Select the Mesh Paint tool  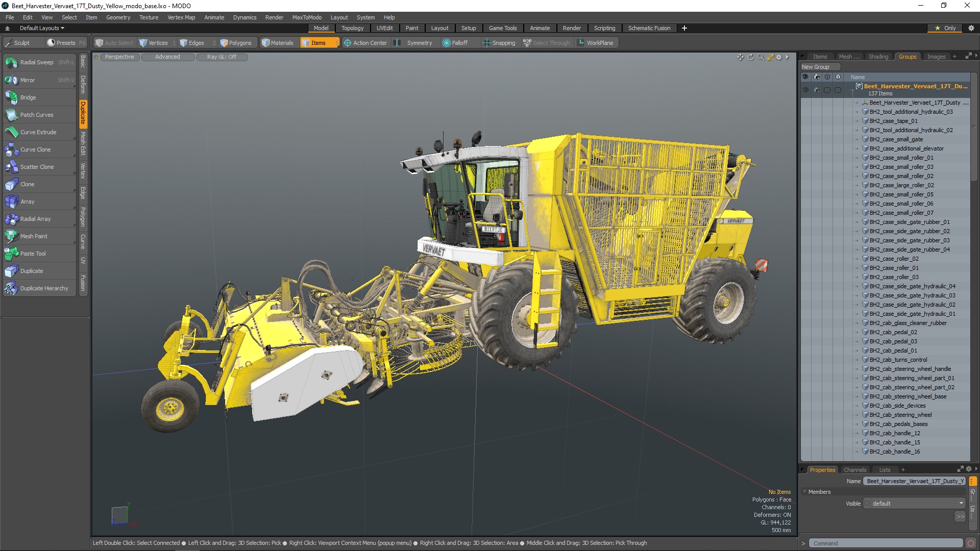point(39,236)
